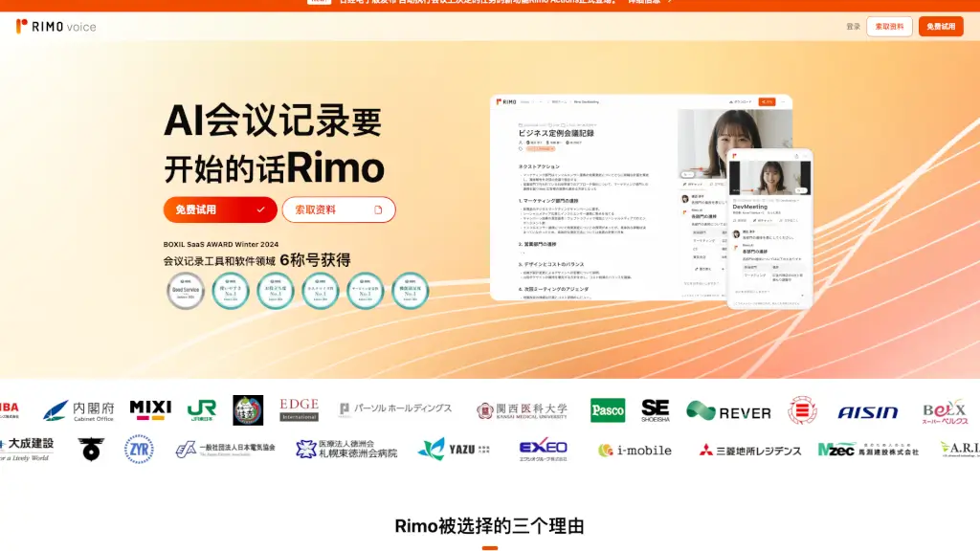The width and height of the screenshot is (980, 551).
Task: Expand the chevron at the bottom of the mobile chat panel
Action: [x=803, y=297]
